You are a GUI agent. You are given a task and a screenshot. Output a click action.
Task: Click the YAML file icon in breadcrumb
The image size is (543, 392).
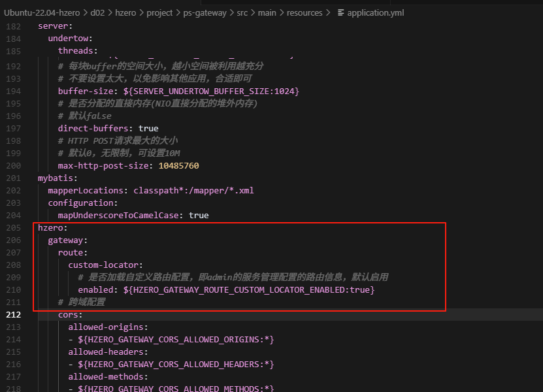340,13
